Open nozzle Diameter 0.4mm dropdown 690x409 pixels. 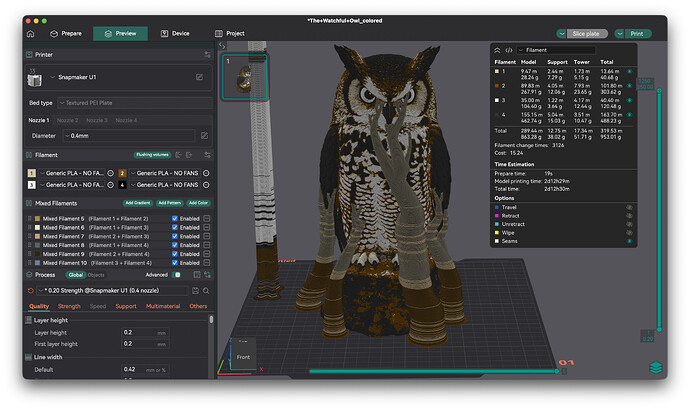click(x=129, y=136)
